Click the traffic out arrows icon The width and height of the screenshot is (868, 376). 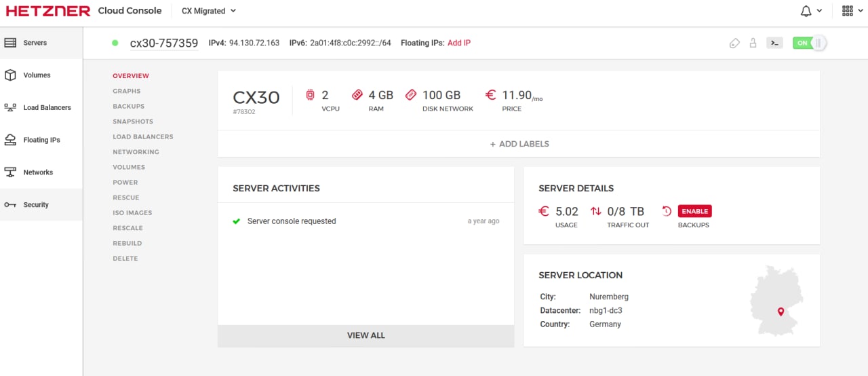596,211
